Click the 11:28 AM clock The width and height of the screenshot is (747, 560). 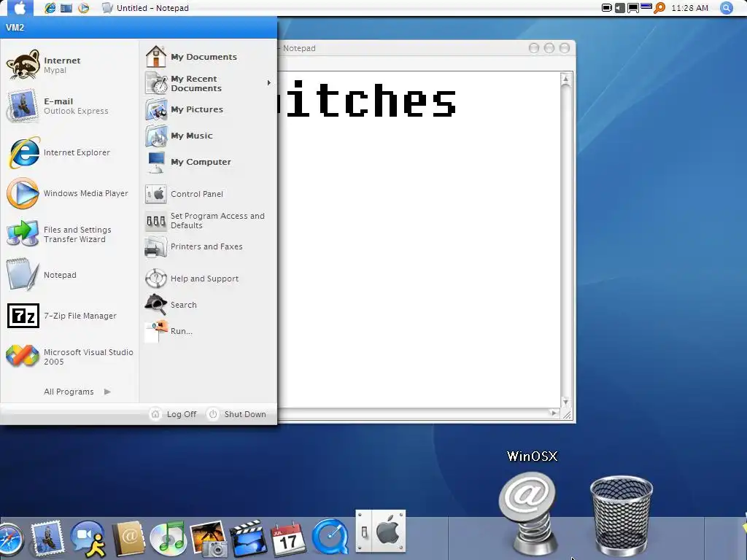[x=689, y=8]
